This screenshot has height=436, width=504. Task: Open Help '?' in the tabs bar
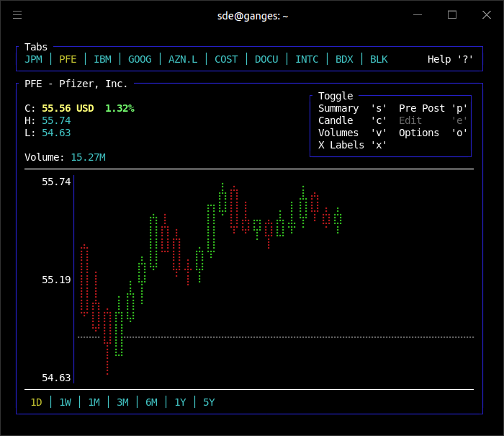click(x=450, y=60)
